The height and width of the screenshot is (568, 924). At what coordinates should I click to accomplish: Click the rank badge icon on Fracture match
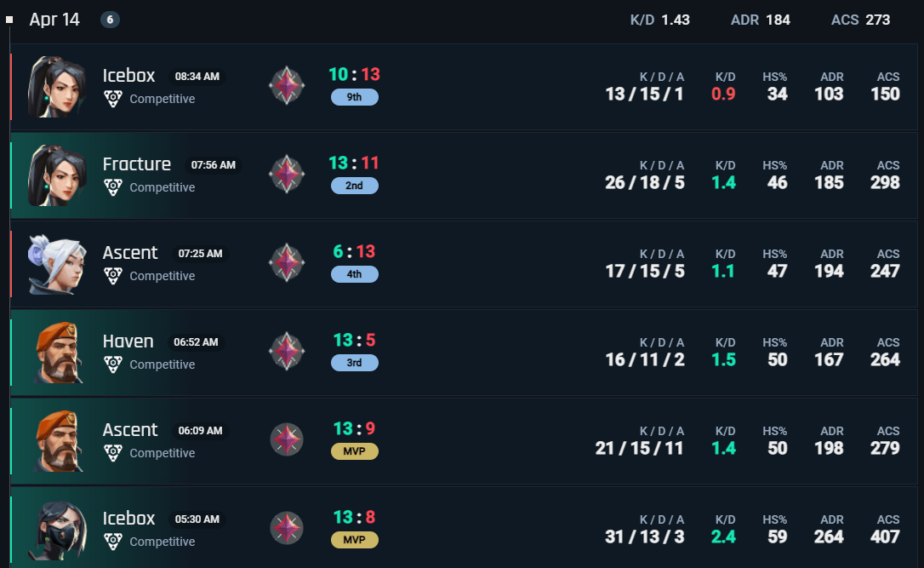287,174
